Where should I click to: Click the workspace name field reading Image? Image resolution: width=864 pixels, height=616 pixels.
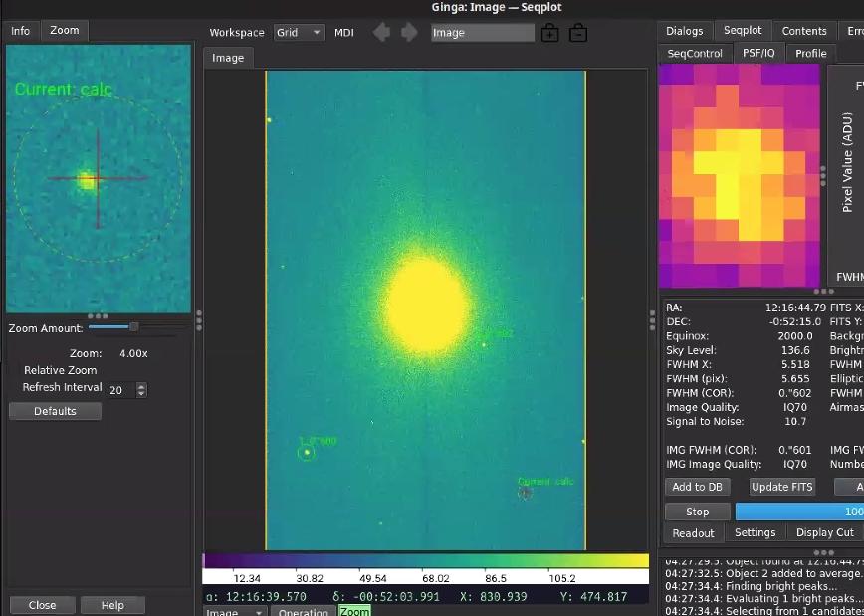click(482, 33)
